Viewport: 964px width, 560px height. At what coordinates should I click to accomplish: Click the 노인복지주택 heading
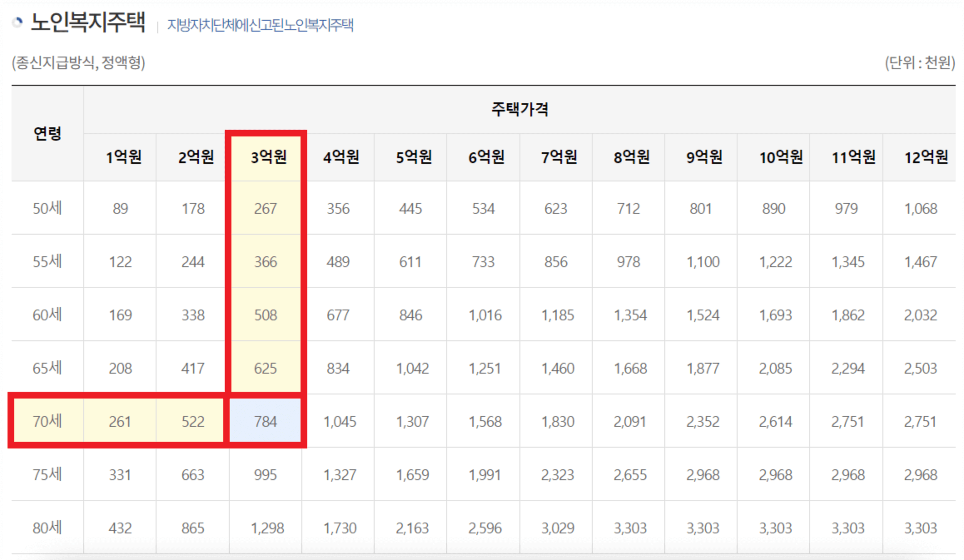tap(88, 22)
